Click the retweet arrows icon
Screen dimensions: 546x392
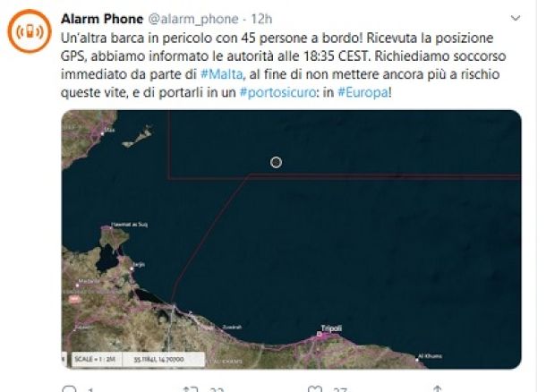click(191, 388)
